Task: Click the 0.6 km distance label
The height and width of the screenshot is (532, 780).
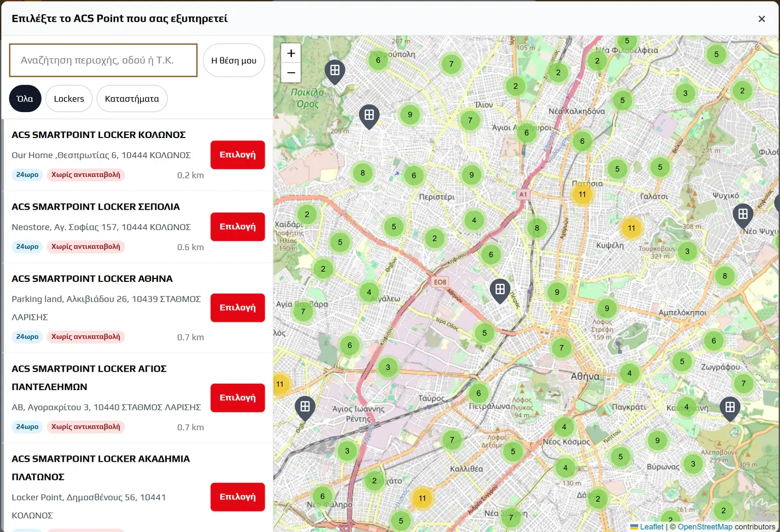Action: 191,247
